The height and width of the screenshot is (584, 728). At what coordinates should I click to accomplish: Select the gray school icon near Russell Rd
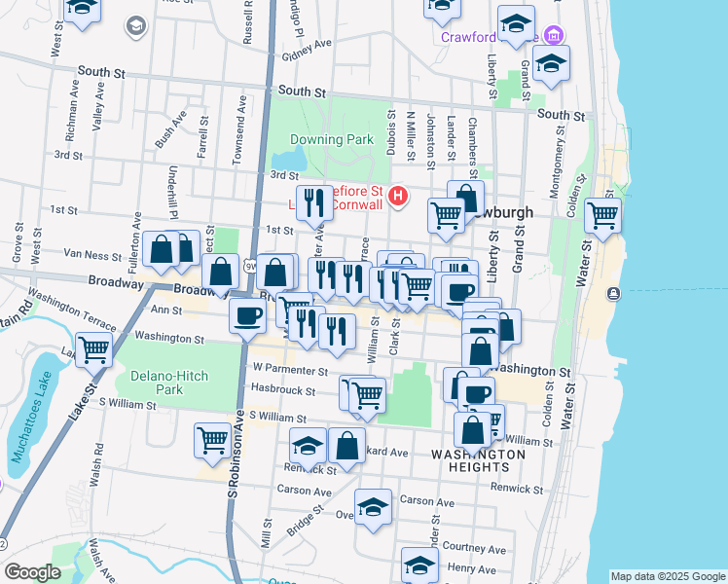pos(135,24)
